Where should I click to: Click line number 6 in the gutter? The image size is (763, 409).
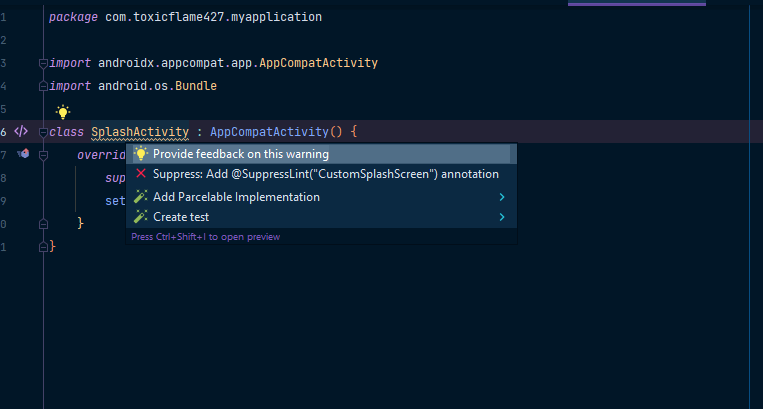(x=3, y=132)
